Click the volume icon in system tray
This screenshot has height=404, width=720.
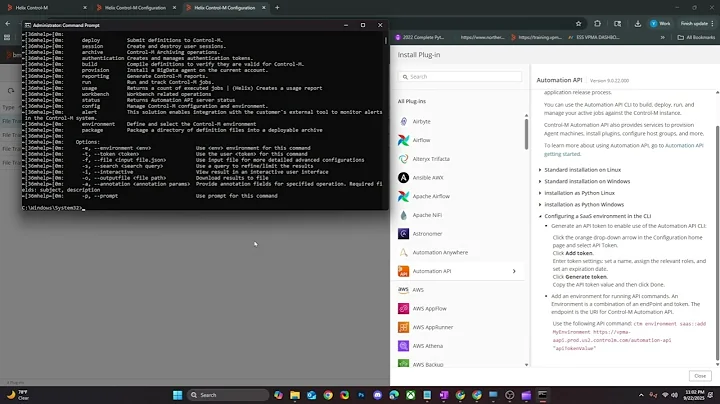click(x=674, y=395)
